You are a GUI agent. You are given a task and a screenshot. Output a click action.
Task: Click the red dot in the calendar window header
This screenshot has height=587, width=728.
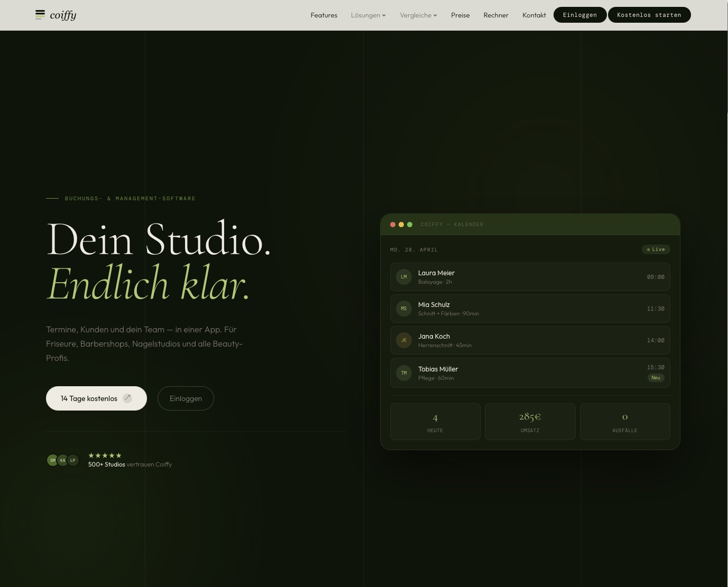(x=393, y=225)
